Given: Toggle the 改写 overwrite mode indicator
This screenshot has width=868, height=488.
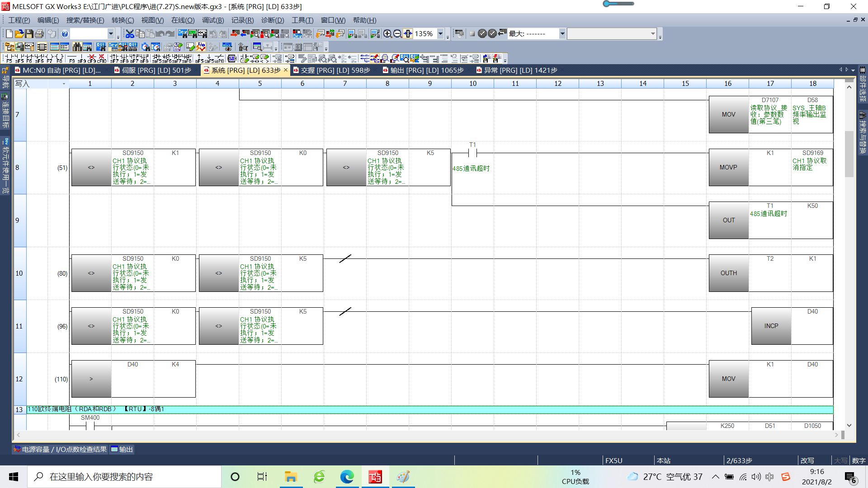Looking at the screenshot, I should (807, 460).
